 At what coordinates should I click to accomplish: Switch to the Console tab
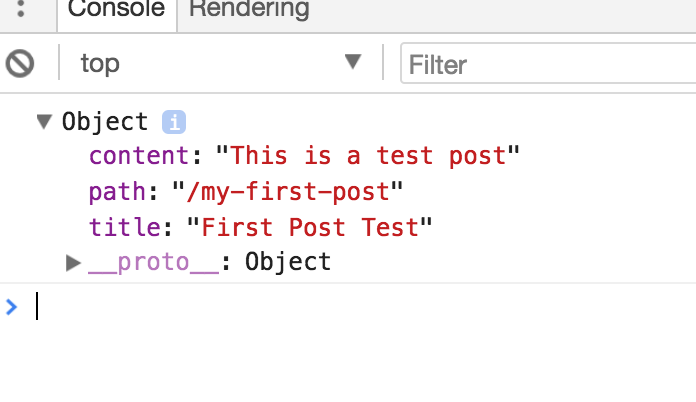coord(117,10)
